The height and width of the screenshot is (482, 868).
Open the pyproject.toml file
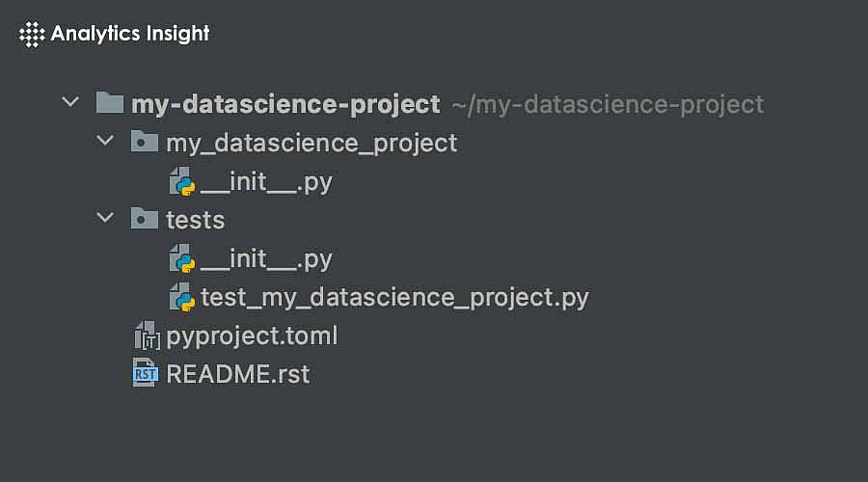point(252,336)
